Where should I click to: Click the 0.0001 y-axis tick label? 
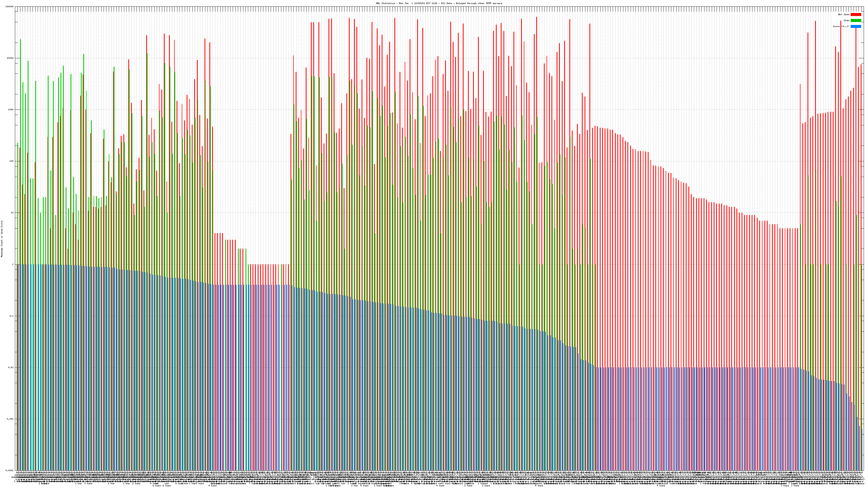click(10, 470)
